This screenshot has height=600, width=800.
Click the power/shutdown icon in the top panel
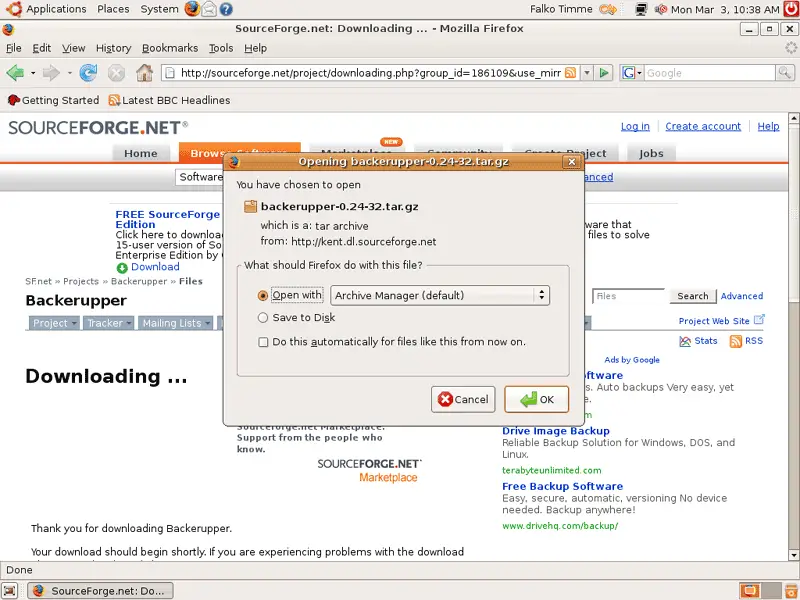tap(791, 9)
